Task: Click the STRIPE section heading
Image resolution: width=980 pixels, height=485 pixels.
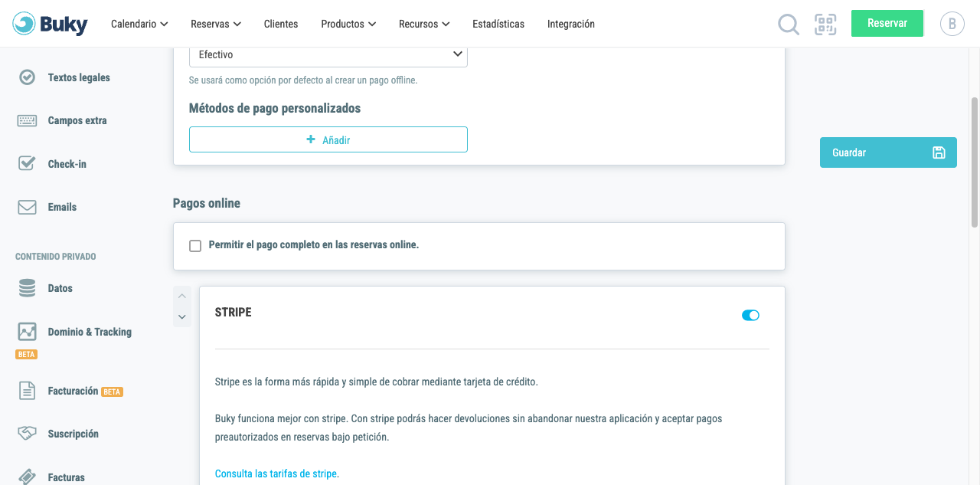Action: point(234,313)
